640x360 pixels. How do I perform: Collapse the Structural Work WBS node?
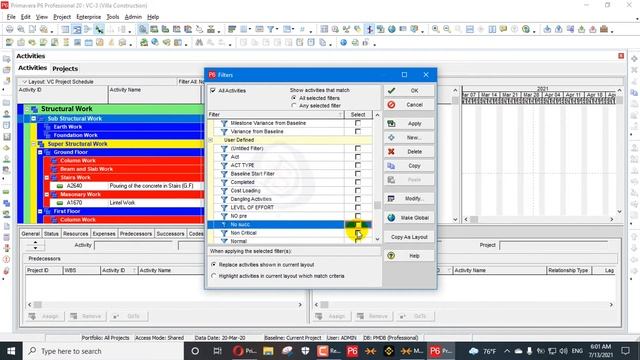[x=27, y=109]
